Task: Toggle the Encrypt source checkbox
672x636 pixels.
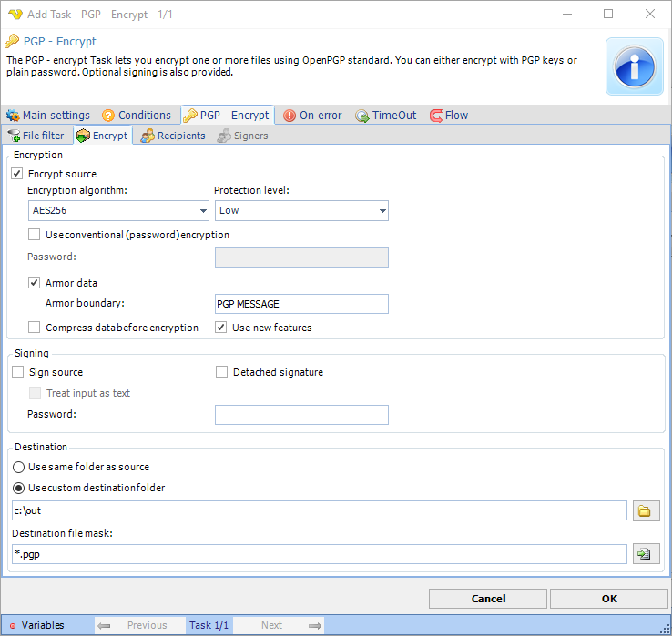Action: click(17, 174)
